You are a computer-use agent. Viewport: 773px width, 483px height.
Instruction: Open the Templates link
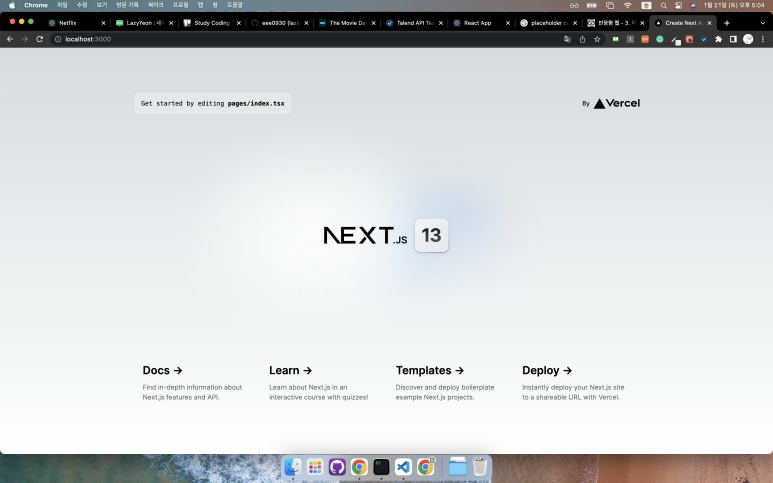point(429,370)
